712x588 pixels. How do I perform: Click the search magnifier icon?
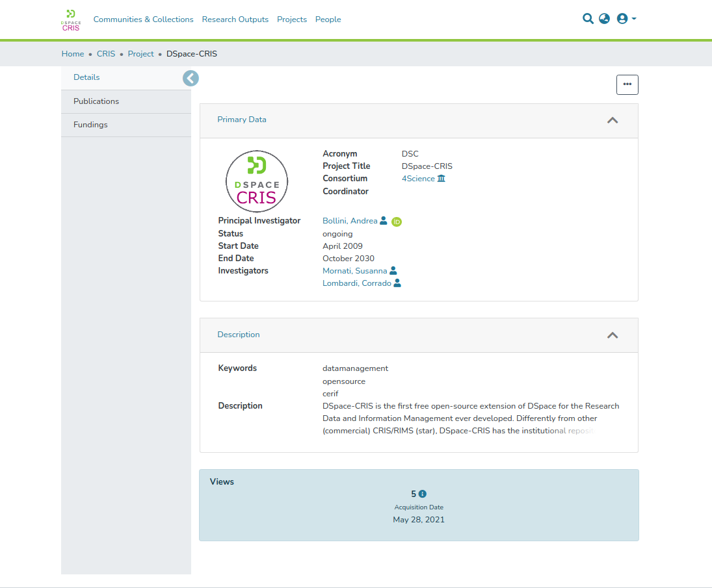pyautogui.click(x=588, y=19)
